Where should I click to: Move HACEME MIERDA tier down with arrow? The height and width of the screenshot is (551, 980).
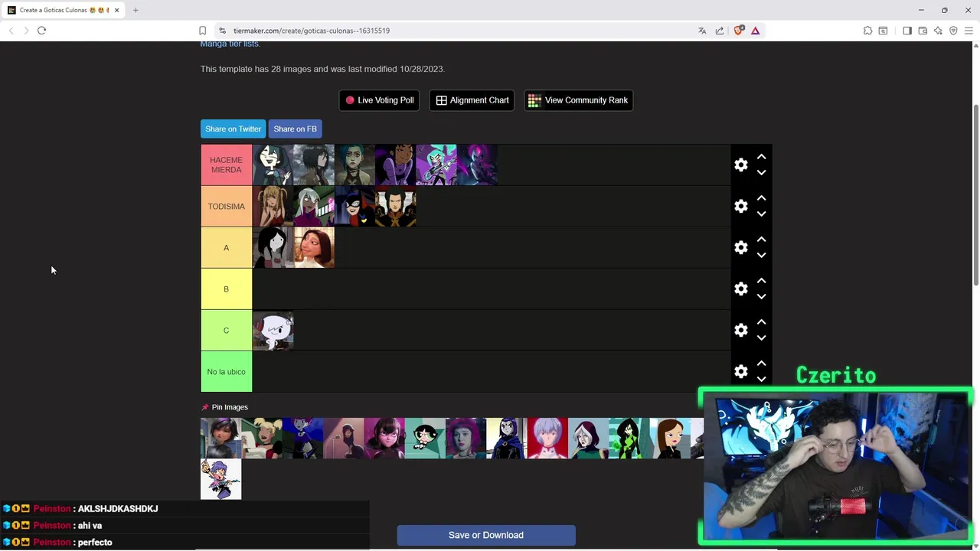point(761,173)
